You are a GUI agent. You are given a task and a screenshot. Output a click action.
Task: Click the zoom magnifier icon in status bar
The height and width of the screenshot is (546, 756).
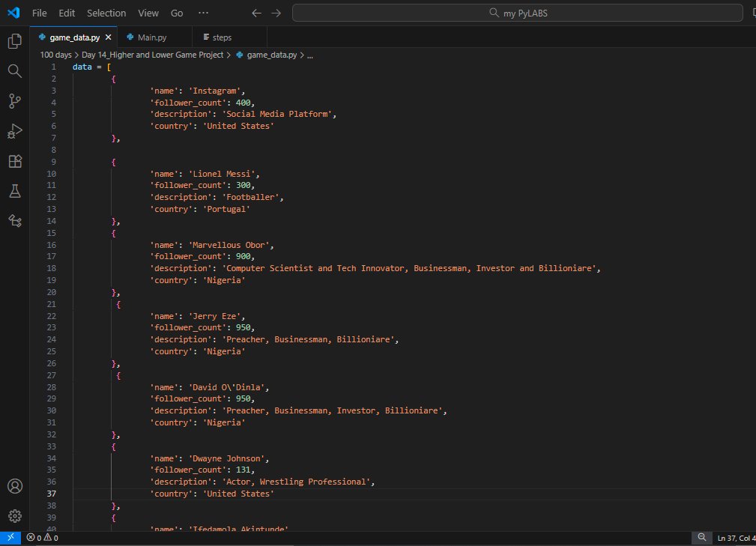pyautogui.click(x=702, y=537)
